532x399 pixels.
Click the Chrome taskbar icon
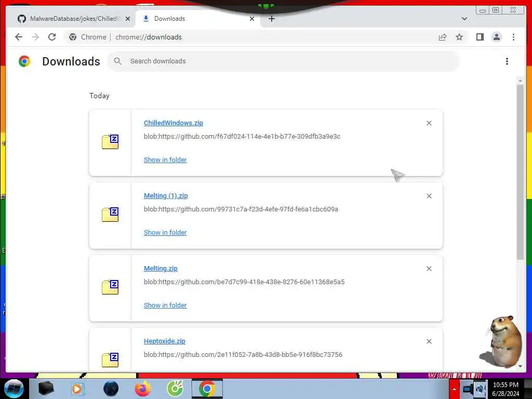coord(207,389)
